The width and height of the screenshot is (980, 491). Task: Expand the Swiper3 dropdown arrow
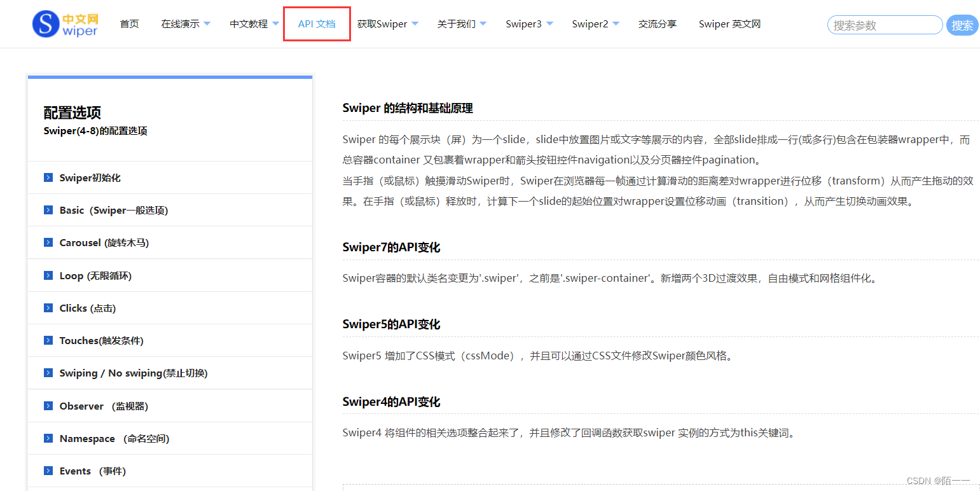tap(549, 24)
